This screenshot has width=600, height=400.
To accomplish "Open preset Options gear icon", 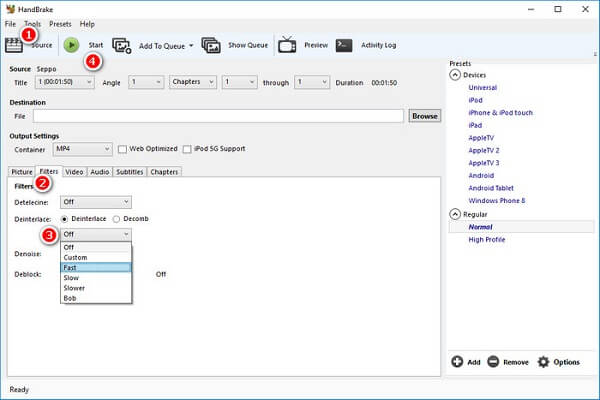I will click(x=543, y=362).
